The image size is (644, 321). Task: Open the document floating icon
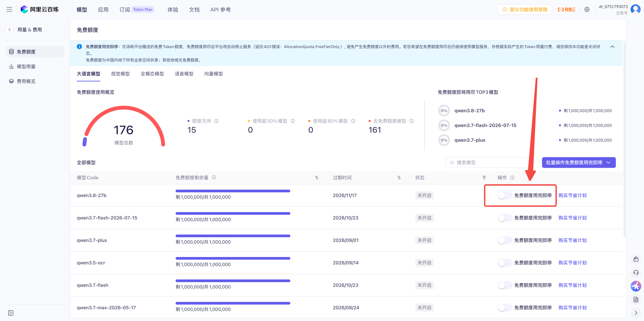tap(636, 300)
